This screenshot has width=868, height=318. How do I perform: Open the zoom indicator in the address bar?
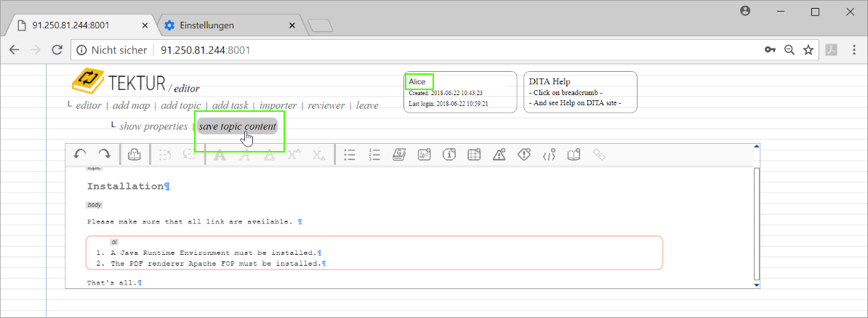(x=789, y=50)
